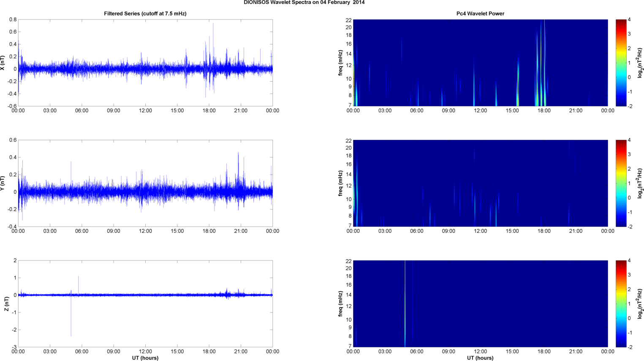Select the X component filtered series plot

tap(145, 63)
